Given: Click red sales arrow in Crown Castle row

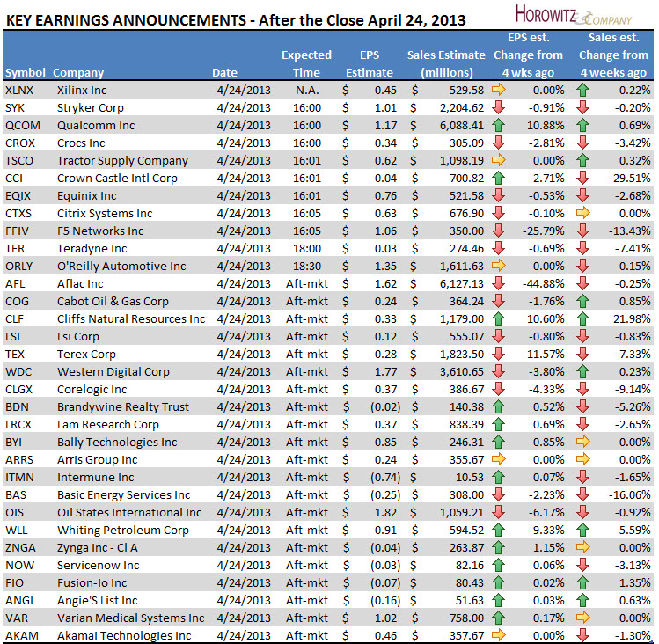Looking at the screenshot, I should pyautogui.click(x=583, y=179).
